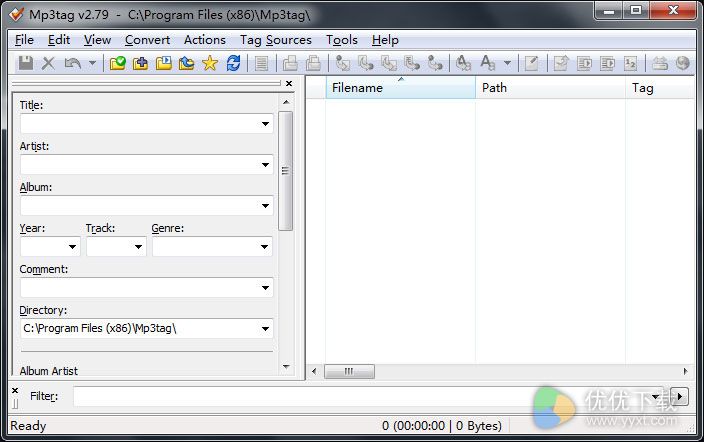Click the tag panel vertical scrollbar thumb

click(285, 171)
